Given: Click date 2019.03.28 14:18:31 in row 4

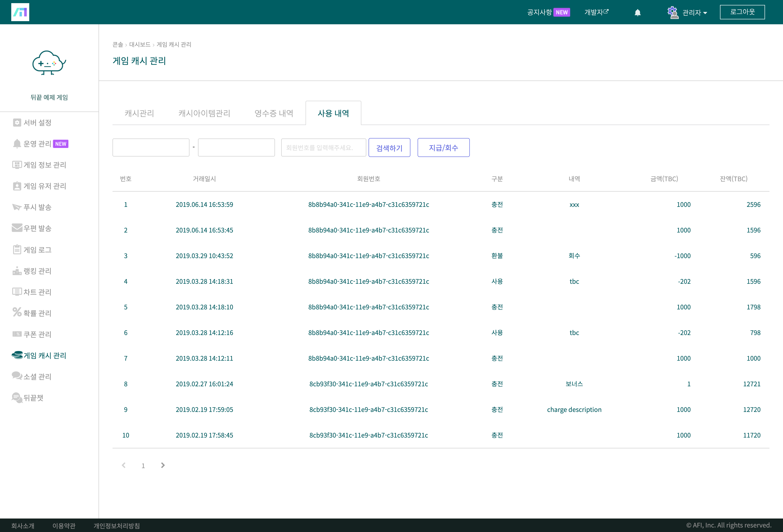Looking at the screenshot, I should point(205,281).
